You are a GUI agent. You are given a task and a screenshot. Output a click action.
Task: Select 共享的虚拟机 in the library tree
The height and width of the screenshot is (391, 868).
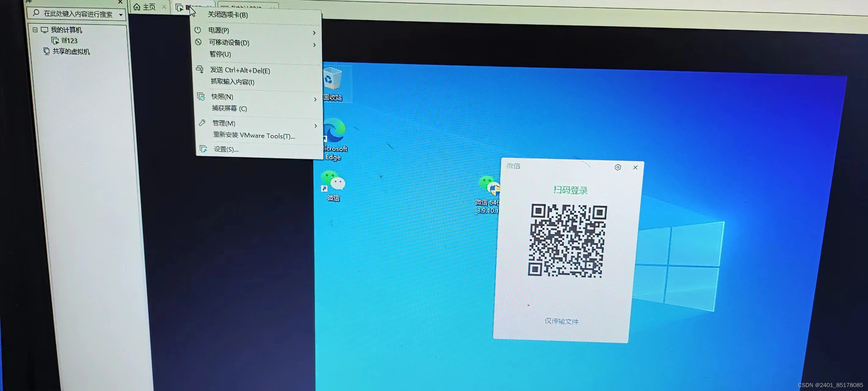coord(71,52)
